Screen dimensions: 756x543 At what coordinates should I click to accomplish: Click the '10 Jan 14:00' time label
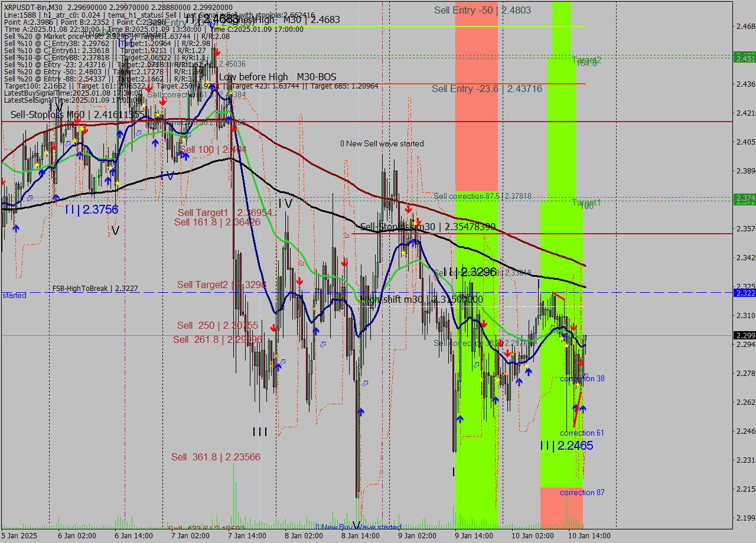click(x=589, y=535)
